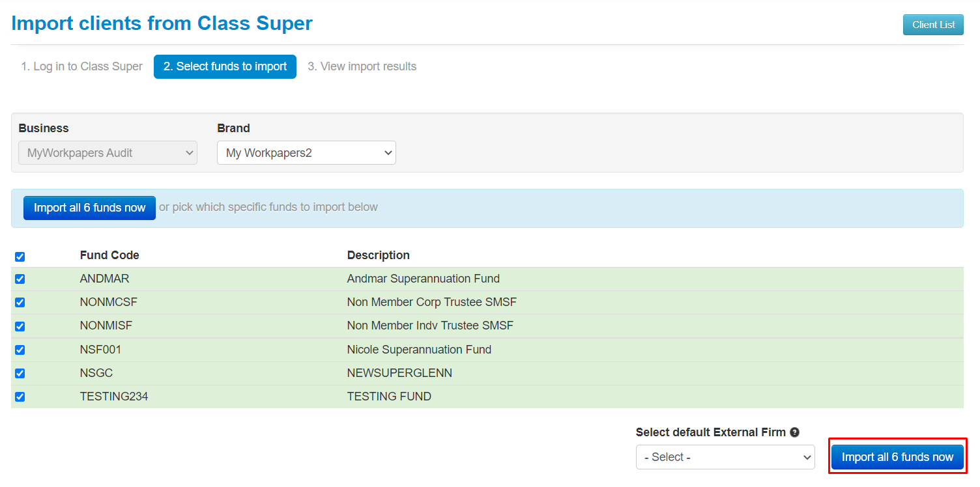Click the text 'or pick which specific funds to import below'
Viewport: 980px width, 487px height.
pyautogui.click(x=268, y=207)
